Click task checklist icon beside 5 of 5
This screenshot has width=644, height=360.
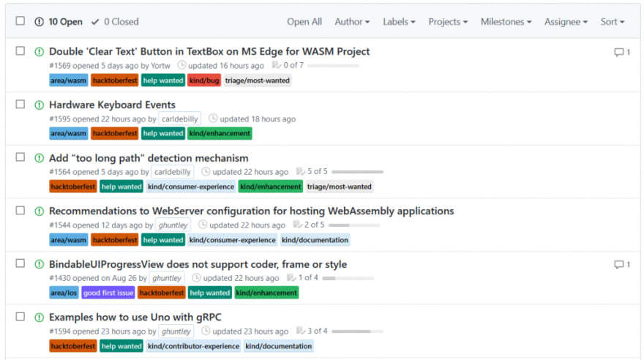pos(301,171)
